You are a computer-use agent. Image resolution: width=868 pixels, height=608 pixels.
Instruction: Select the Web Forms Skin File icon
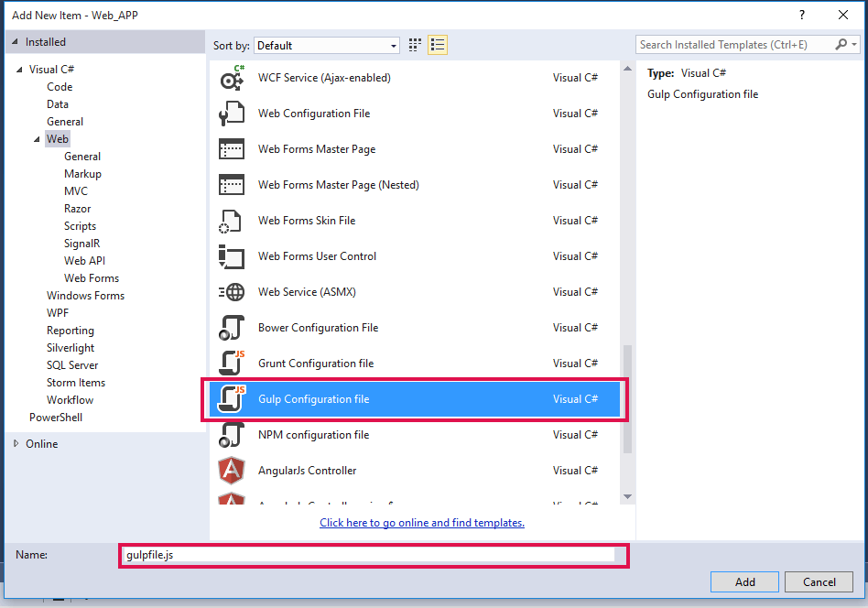click(232, 221)
